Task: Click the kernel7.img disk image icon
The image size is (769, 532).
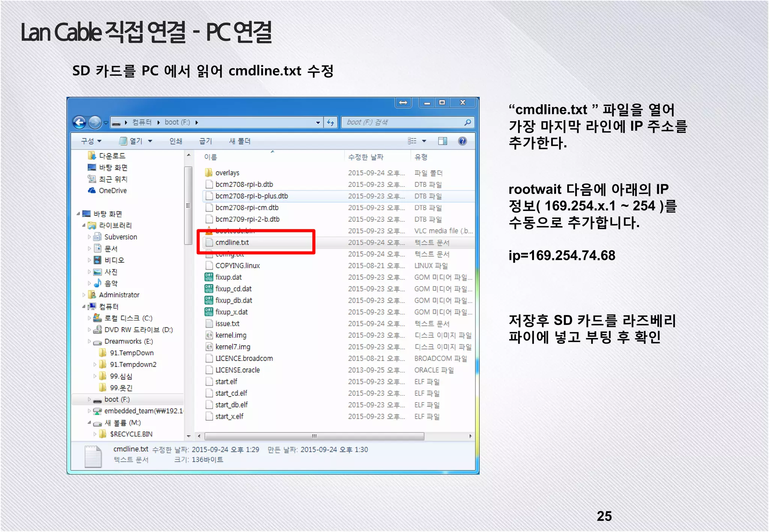Action: click(x=209, y=347)
